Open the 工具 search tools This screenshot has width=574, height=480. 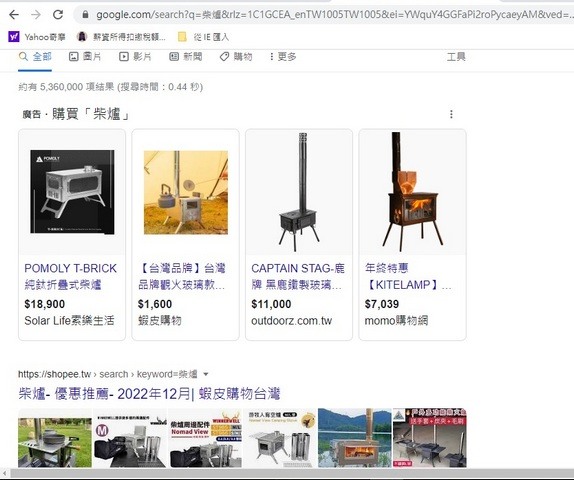click(x=456, y=57)
